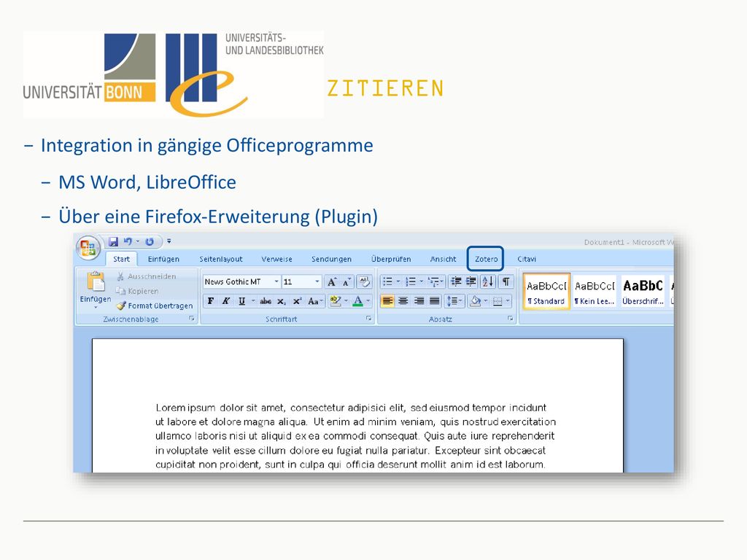This screenshot has width=747, height=560.
Task: Paste with the Einfügen clipboard icon
Action: click(x=96, y=281)
